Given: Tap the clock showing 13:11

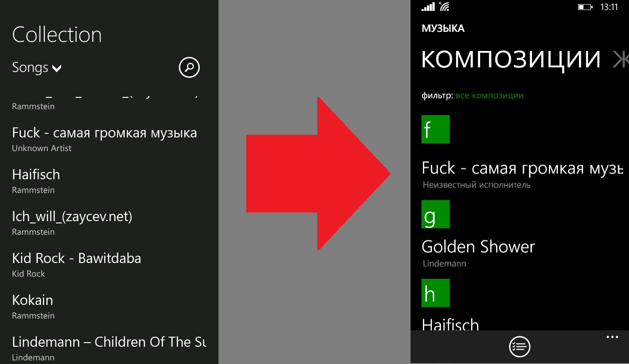Looking at the screenshot, I should point(609,7).
